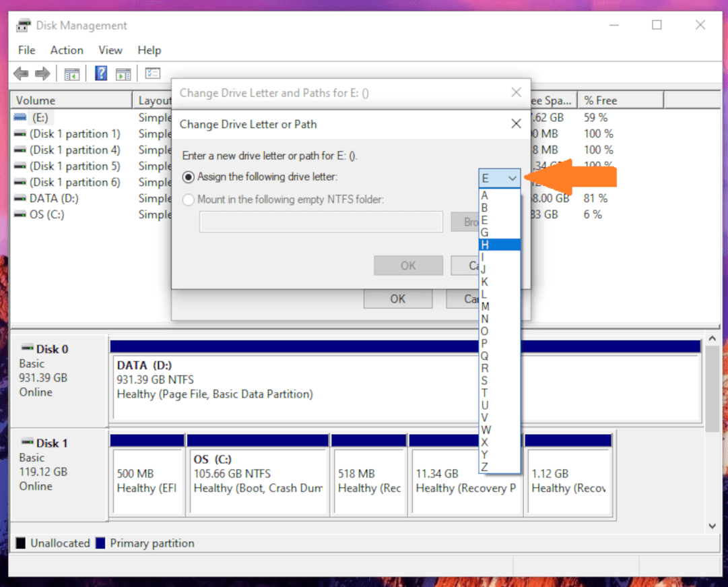
Task: Click the Back navigation arrow in the toolbar
Action: pos(20,73)
